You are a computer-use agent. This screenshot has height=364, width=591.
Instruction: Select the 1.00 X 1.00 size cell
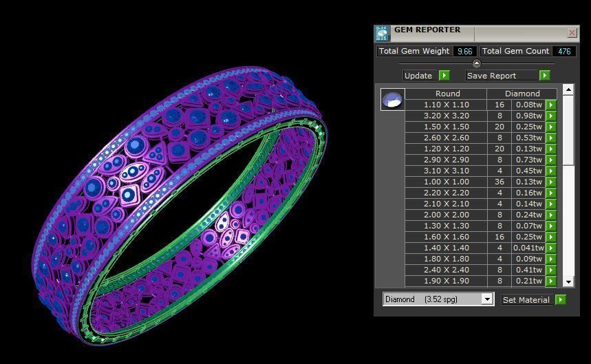click(447, 182)
